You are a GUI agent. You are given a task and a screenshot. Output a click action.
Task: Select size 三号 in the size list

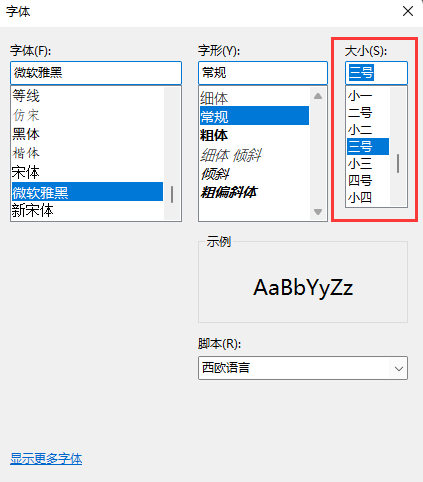pyautogui.click(x=368, y=147)
